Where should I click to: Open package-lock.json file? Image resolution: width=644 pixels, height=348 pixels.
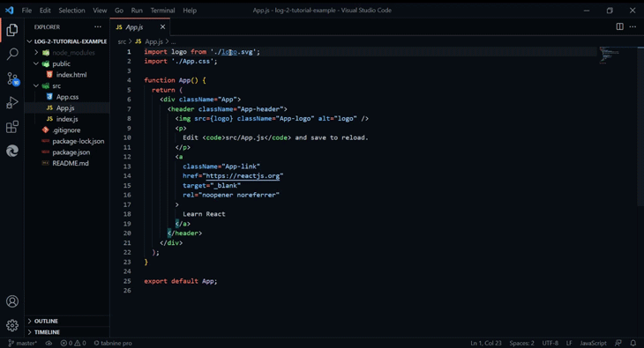[x=67, y=141]
